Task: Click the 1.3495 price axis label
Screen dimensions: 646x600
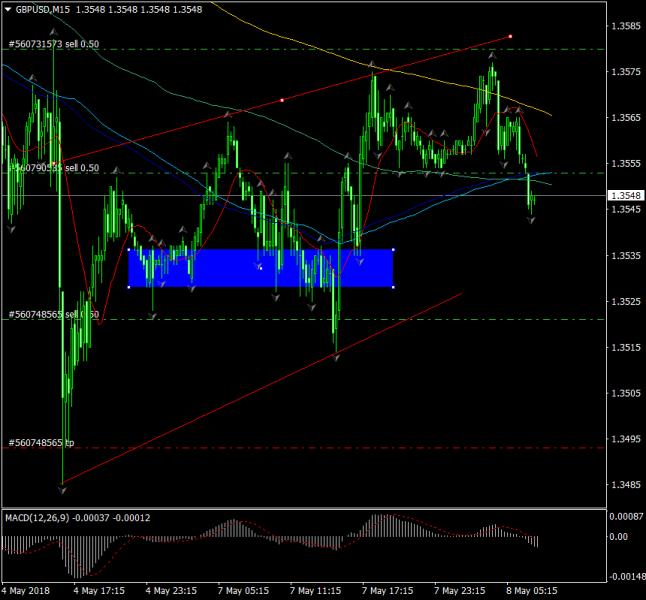Action: click(x=626, y=439)
